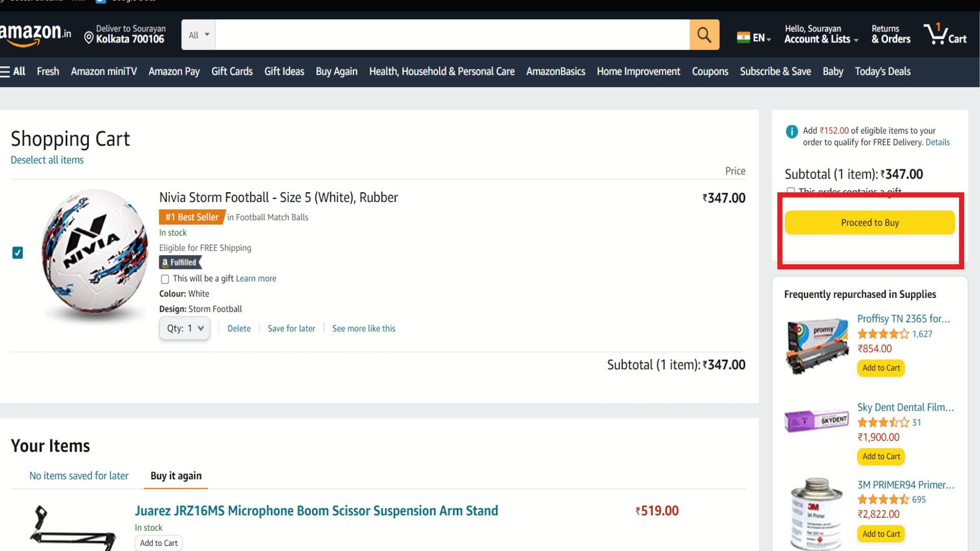
Task: Toggle the item selection checkbox on football
Action: point(18,253)
